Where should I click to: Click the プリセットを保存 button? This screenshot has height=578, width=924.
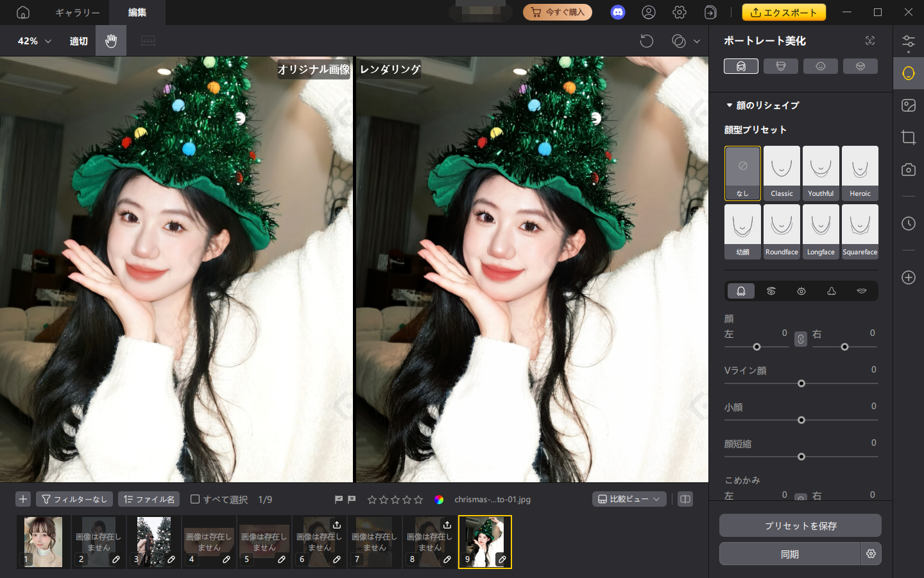click(800, 525)
